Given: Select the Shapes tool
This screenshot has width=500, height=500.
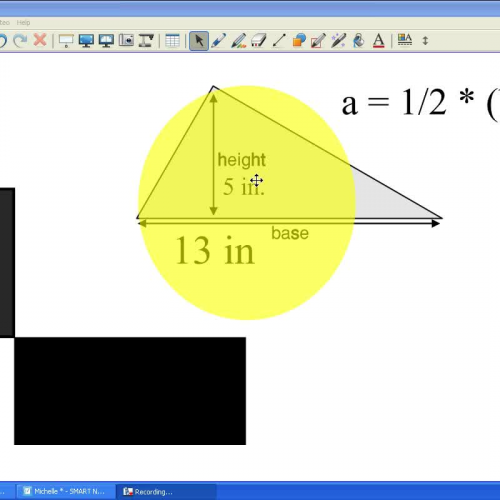Looking at the screenshot, I should 299,41.
